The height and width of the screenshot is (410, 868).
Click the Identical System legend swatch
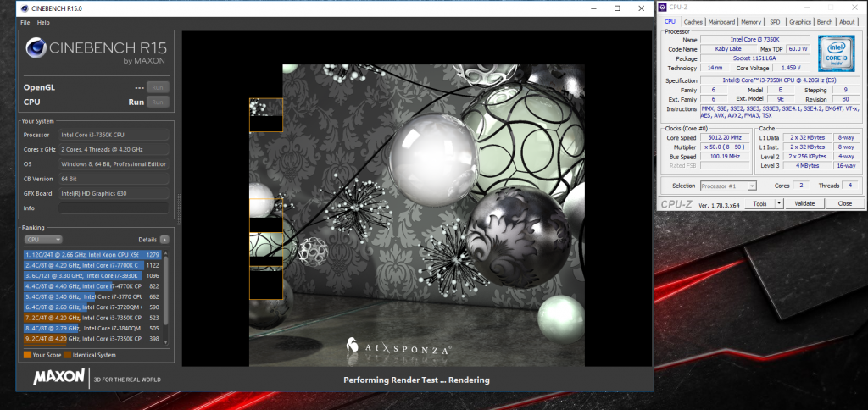[x=68, y=355]
